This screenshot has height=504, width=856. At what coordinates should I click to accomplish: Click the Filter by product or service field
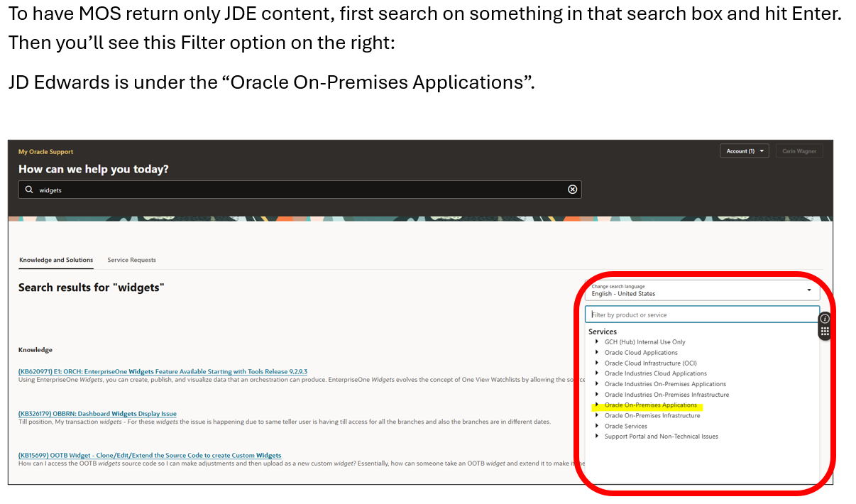pyautogui.click(x=701, y=314)
